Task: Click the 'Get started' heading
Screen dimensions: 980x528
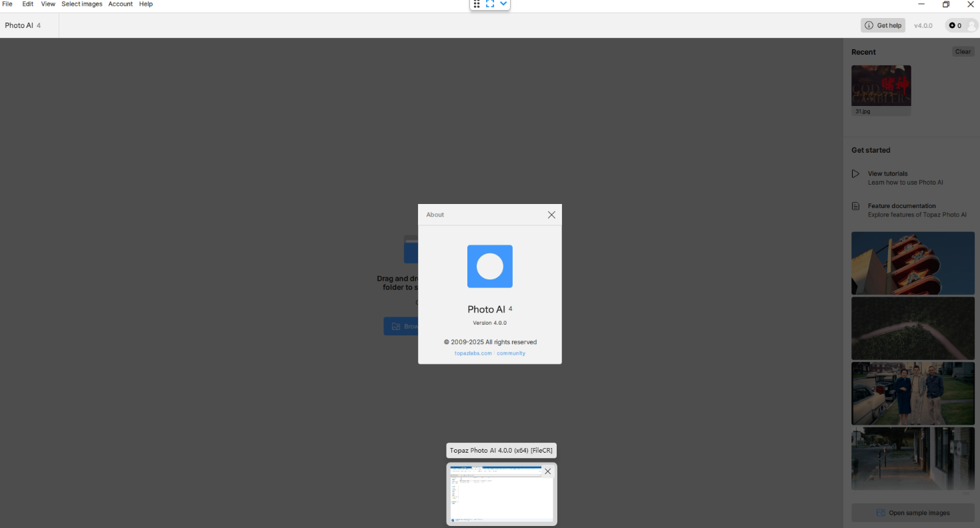Action: (871, 150)
